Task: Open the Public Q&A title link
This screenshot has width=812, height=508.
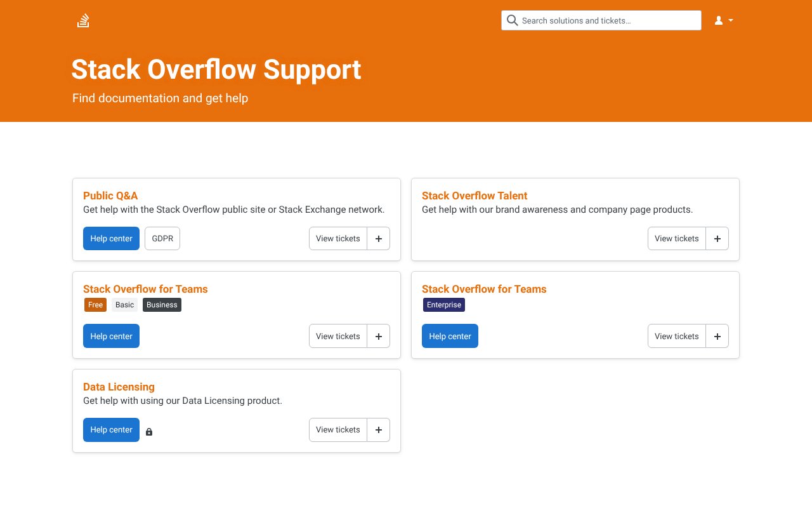Action: (x=110, y=196)
